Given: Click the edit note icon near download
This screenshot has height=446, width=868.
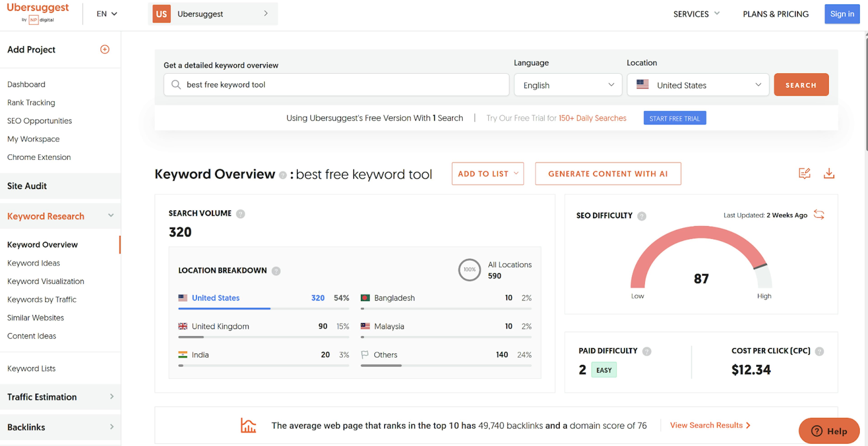Looking at the screenshot, I should [805, 173].
